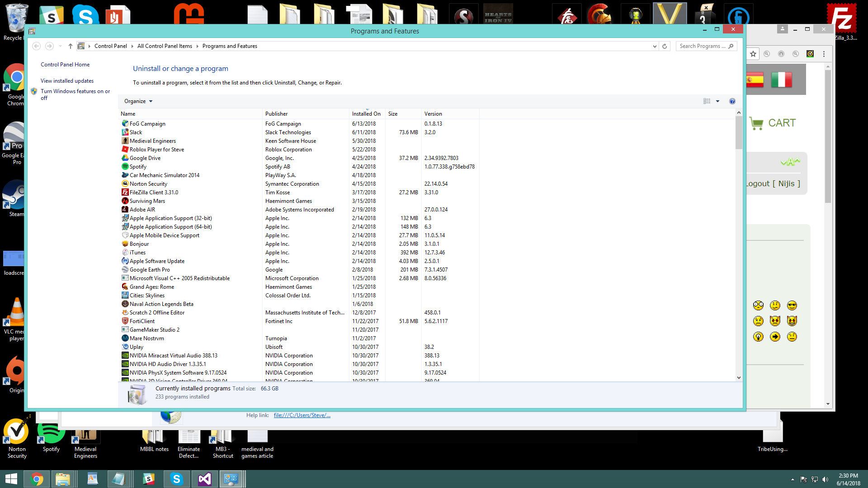
Task: Click the volume icon in system tray
Action: click(x=826, y=479)
